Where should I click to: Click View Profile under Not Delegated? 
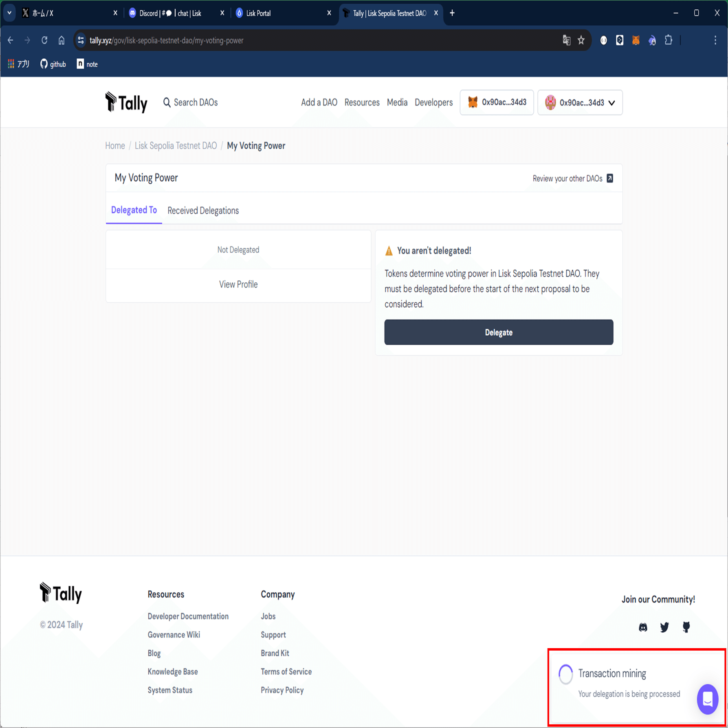238,284
